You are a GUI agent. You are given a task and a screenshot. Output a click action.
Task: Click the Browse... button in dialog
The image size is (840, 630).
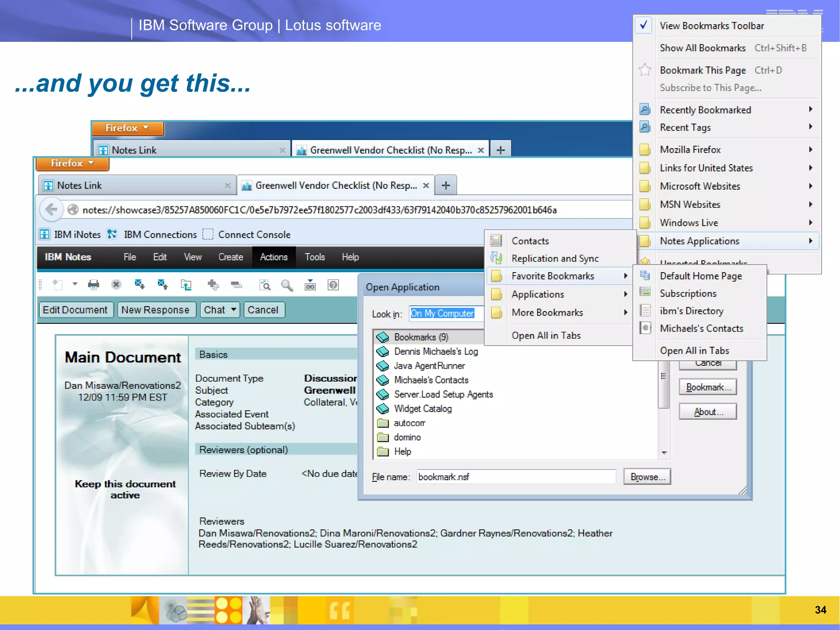pyautogui.click(x=647, y=477)
